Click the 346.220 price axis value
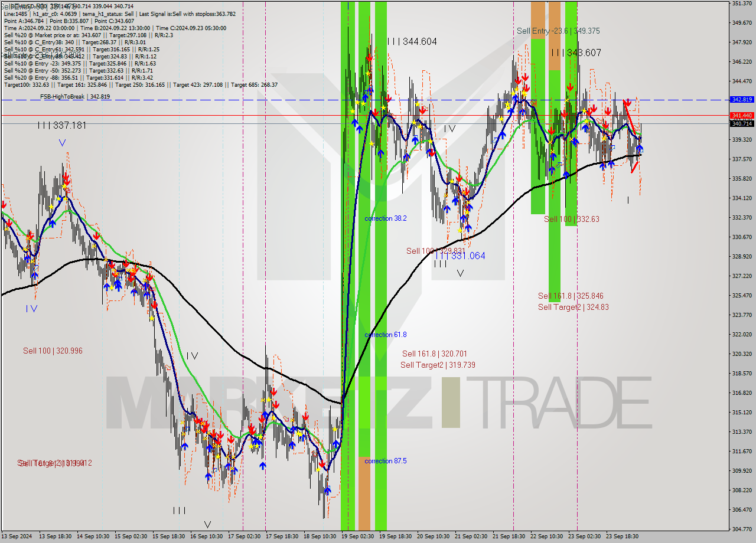This screenshot has height=543, width=756. click(742, 62)
